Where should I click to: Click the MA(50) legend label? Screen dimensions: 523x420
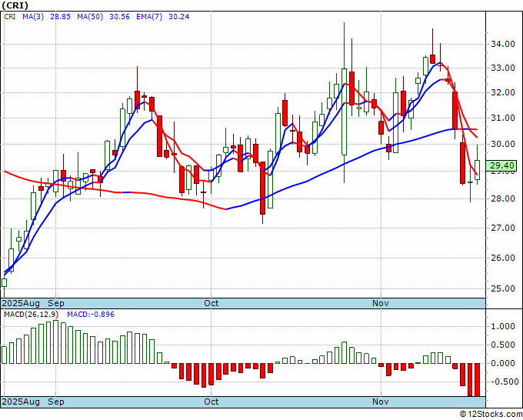pyautogui.click(x=90, y=16)
